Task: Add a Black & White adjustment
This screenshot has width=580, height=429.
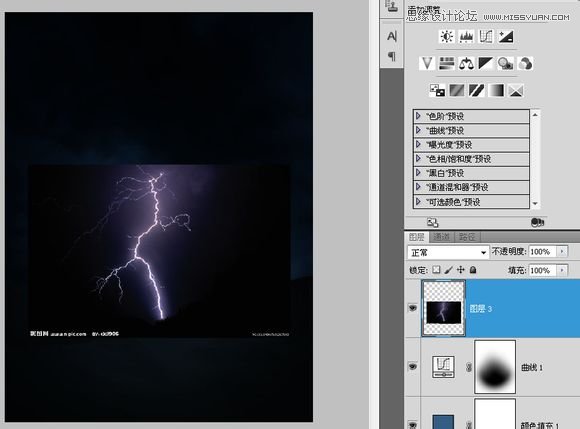Action: coord(486,63)
